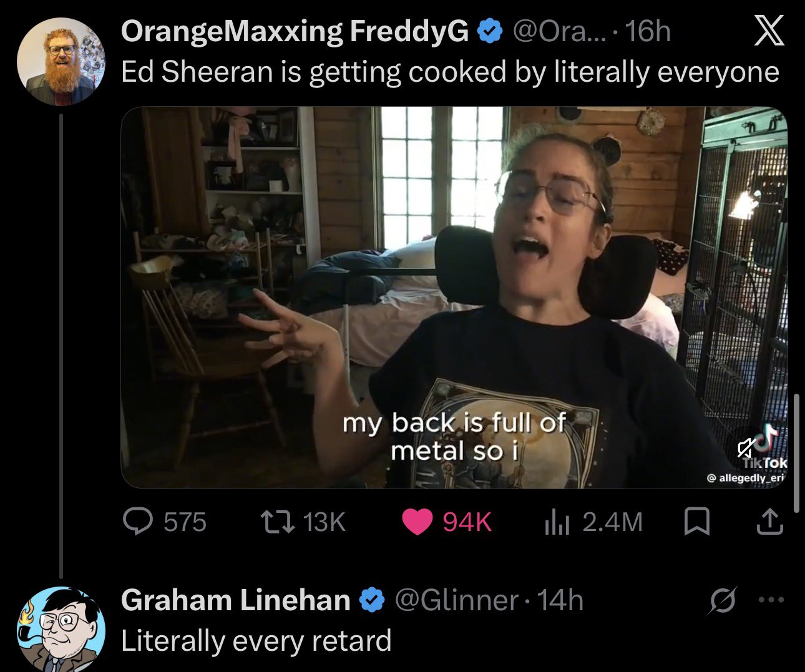This screenshot has width=805, height=672.
Task: Click Graham Linehan's verified badge
Action: pyautogui.click(x=372, y=600)
